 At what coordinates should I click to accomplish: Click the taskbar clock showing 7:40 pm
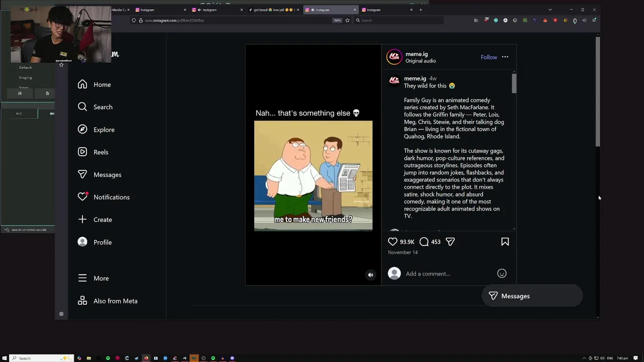point(622,358)
